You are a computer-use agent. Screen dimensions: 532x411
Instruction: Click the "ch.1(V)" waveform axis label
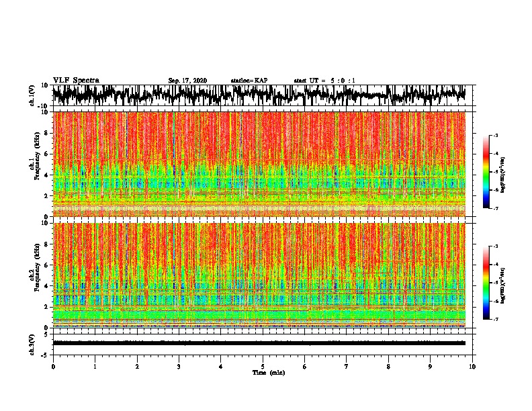(32, 95)
